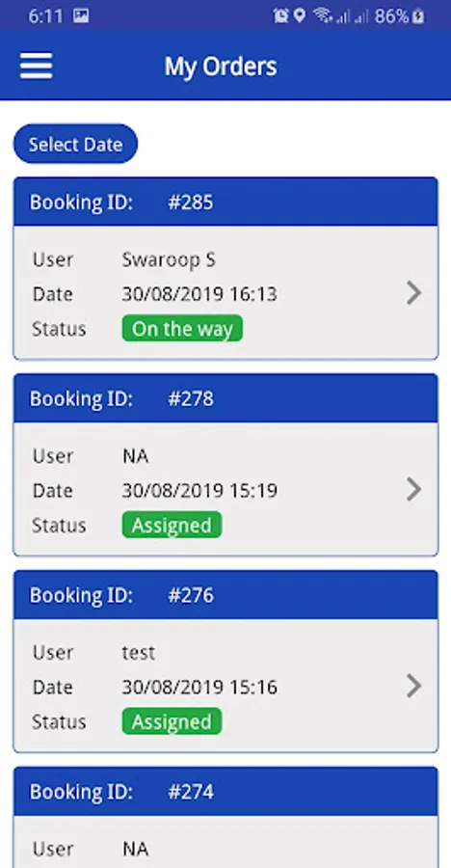Tap the On the way status badge
Viewport: 451px width, 868px height.
[182, 328]
